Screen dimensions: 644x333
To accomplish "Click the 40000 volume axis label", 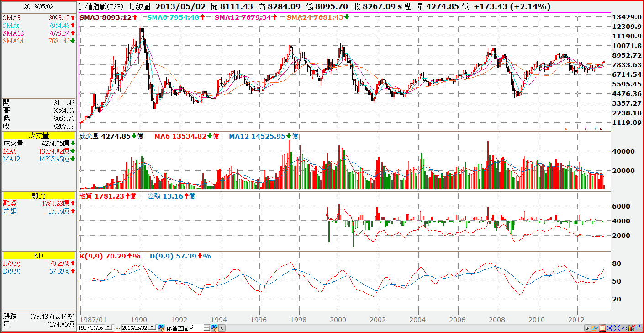I will (x=624, y=151).
